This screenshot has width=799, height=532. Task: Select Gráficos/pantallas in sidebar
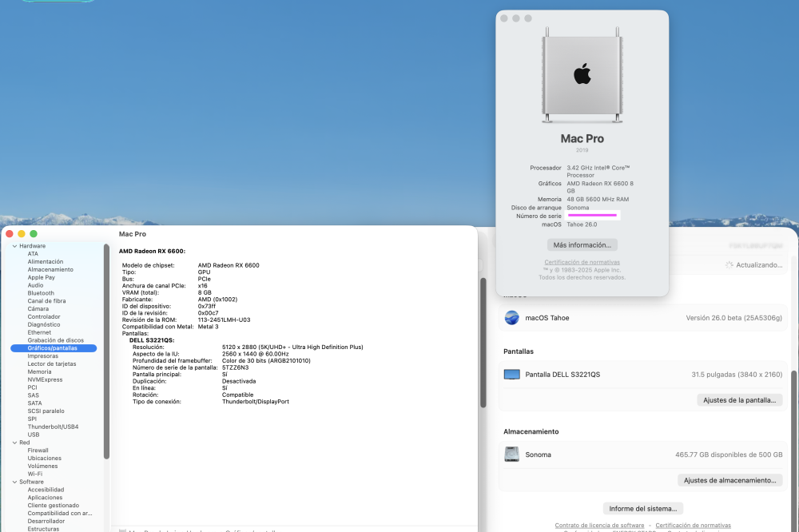point(54,348)
